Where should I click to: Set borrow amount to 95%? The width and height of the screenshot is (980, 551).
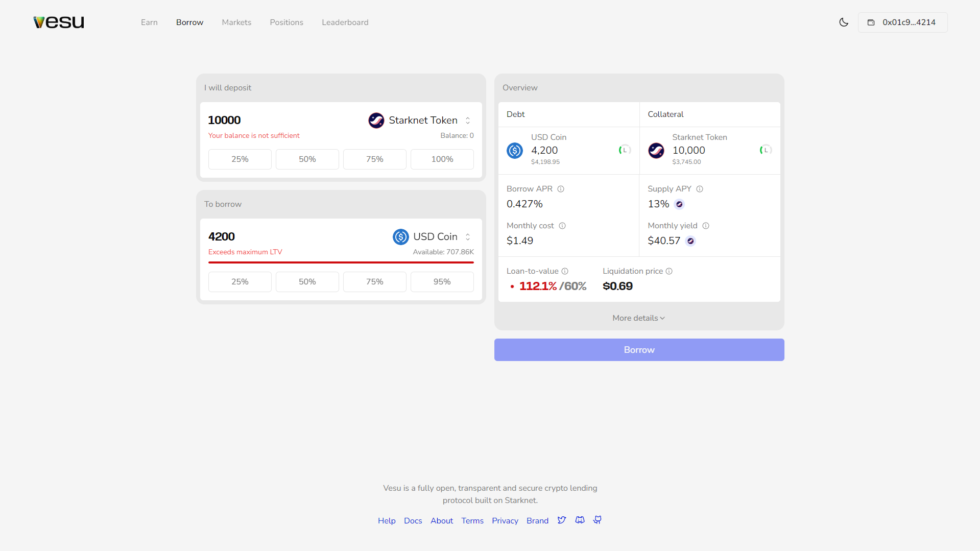442,282
